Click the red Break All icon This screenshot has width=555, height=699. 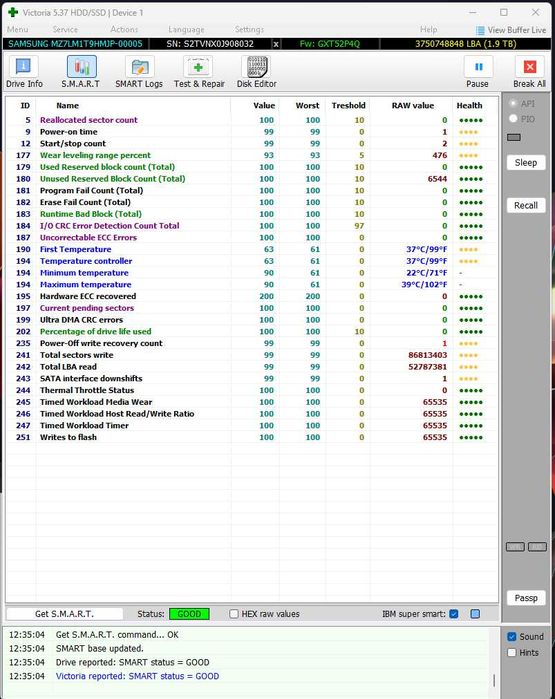(x=530, y=67)
